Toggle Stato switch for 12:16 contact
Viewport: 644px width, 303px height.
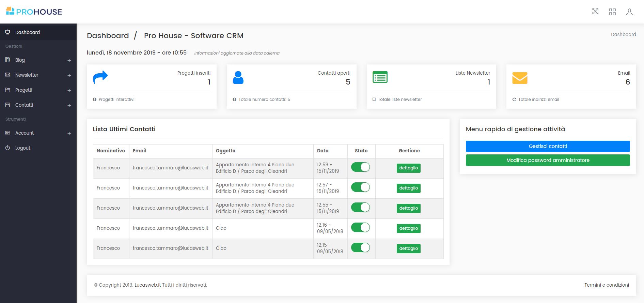point(360,227)
